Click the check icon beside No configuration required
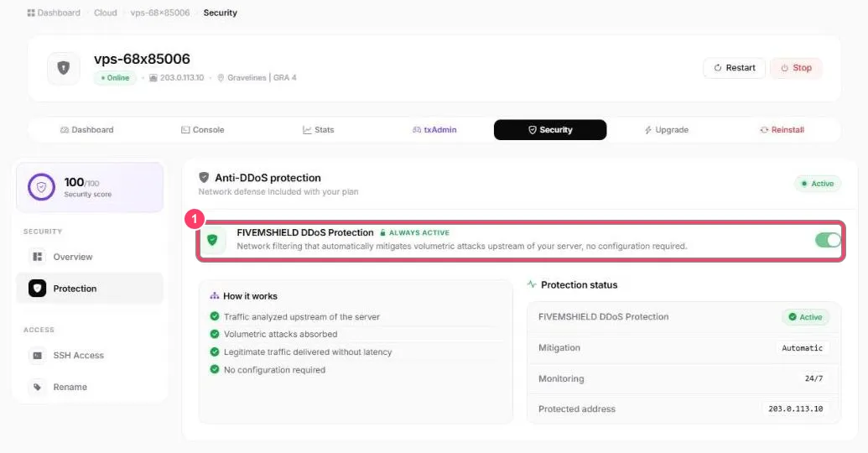The image size is (868, 453). [x=215, y=369]
